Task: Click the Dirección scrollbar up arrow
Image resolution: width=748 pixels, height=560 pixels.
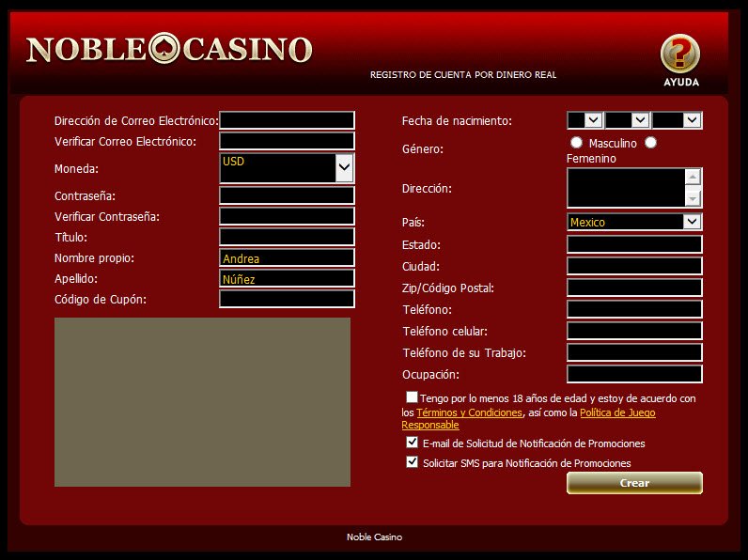Action: pyautogui.click(x=693, y=177)
